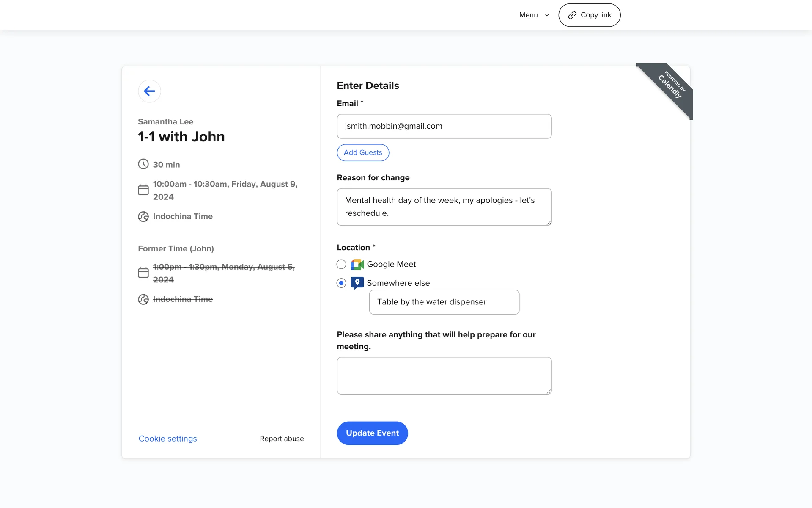Click the Copy link button
Image resolution: width=812 pixels, height=508 pixels.
pos(589,15)
